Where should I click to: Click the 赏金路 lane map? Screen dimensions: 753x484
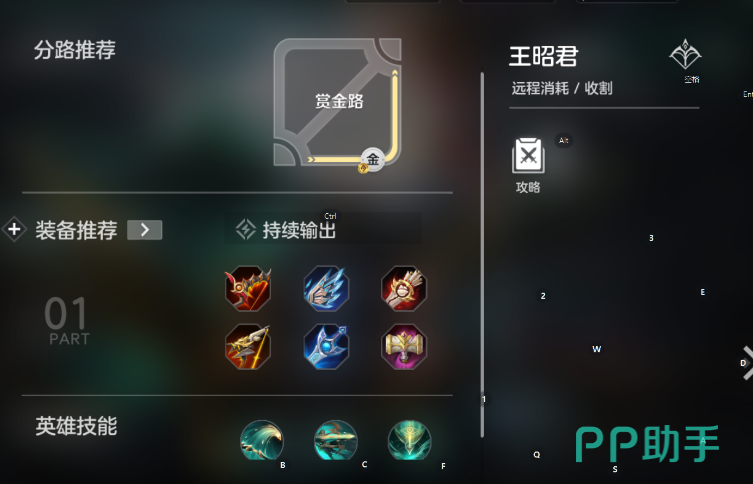[338, 102]
